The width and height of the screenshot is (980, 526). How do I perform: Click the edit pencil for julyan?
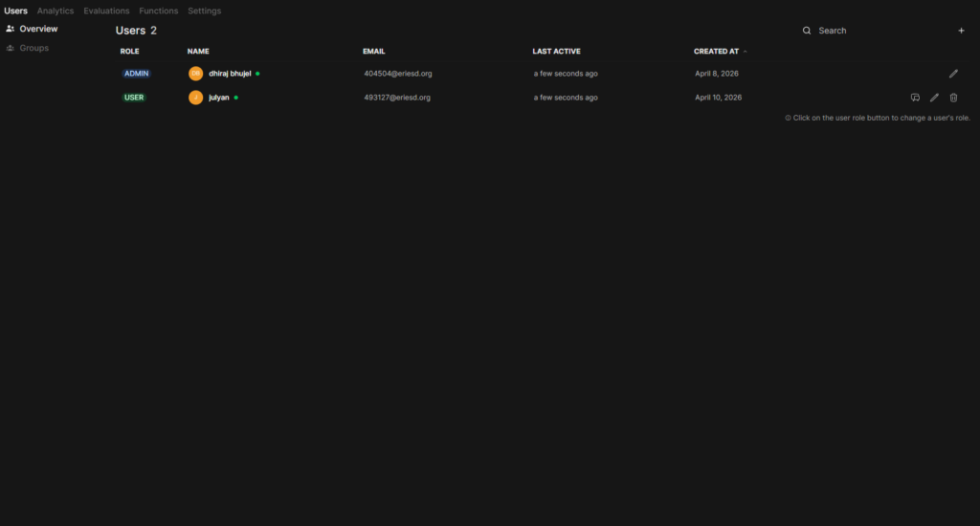pyautogui.click(x=934, y=98)
